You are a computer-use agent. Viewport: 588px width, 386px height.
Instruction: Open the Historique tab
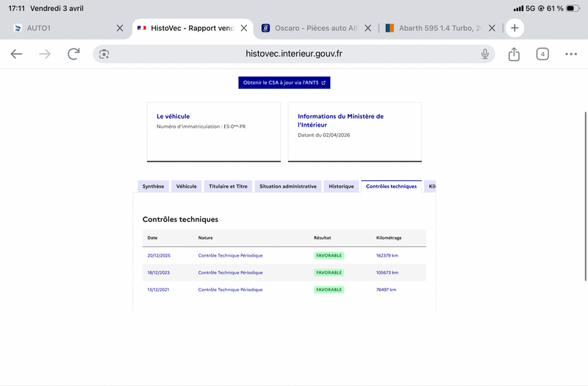341,187
